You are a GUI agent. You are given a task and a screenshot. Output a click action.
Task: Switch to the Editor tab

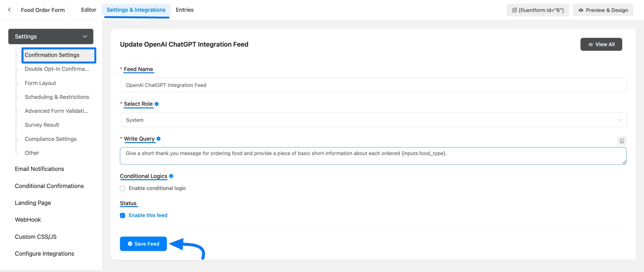89,10
